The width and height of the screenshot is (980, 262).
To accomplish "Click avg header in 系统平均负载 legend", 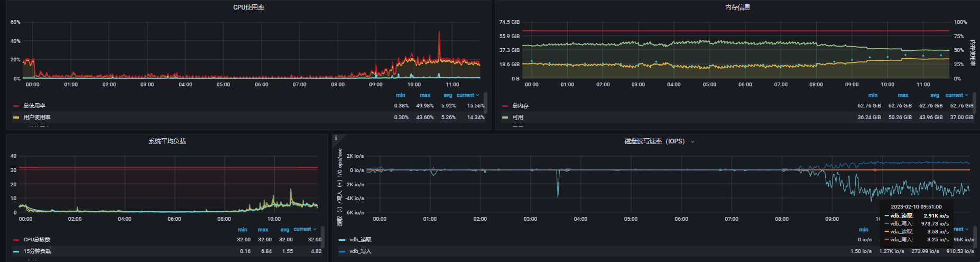I will coord(285,230).
